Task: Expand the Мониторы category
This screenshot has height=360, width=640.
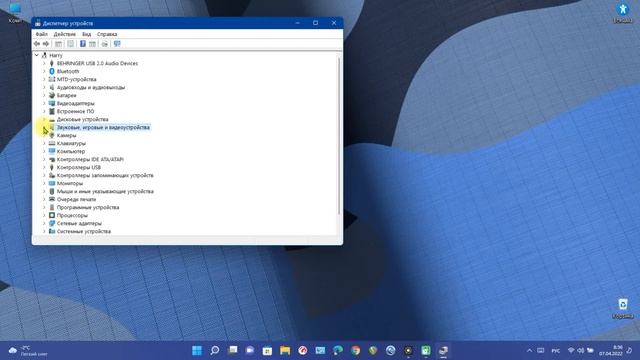Action: tap(44, 183)
